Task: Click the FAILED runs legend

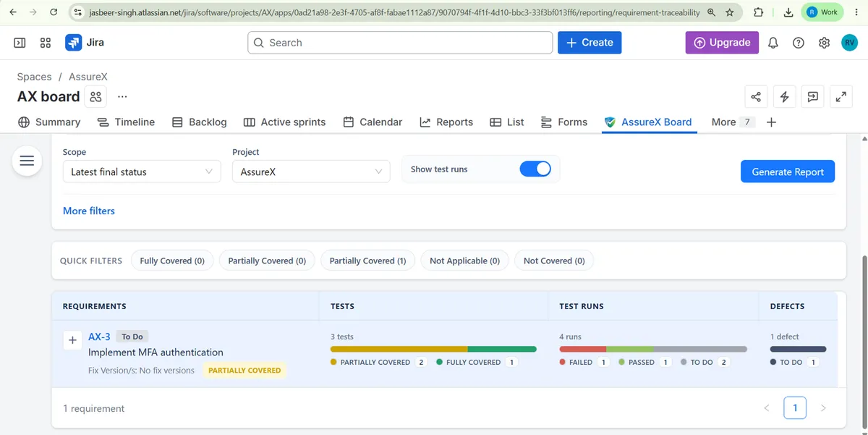Action: (x=584, y=362)
